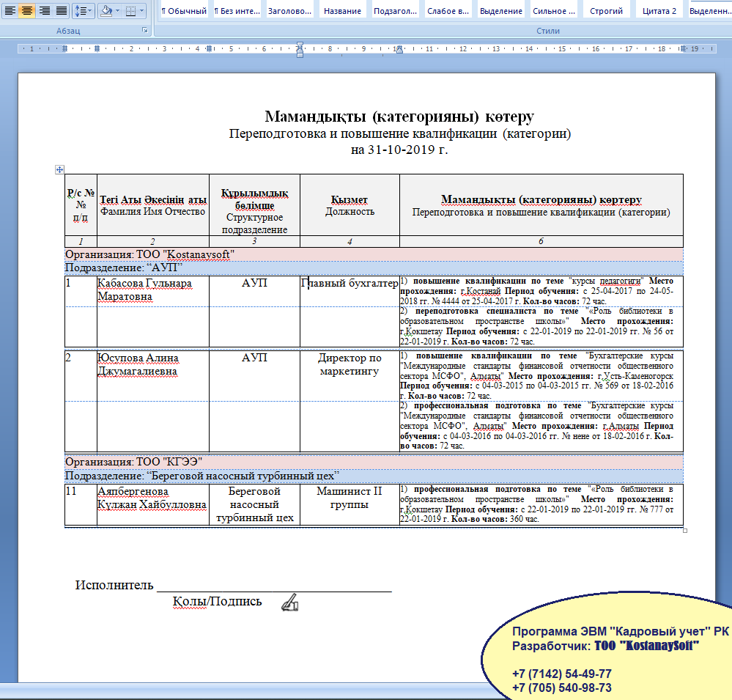
Task: Apply the Название style
Action: tap(342, 11)
